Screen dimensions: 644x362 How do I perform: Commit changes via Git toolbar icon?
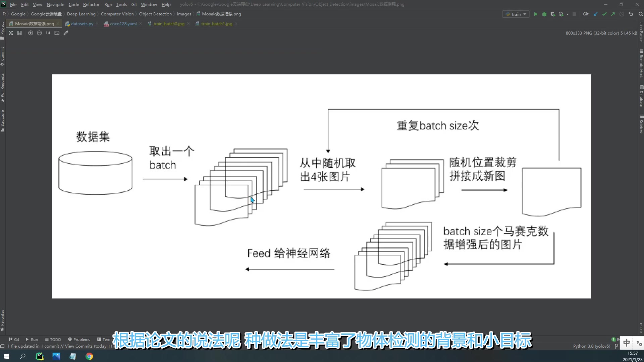pos(604,14)
